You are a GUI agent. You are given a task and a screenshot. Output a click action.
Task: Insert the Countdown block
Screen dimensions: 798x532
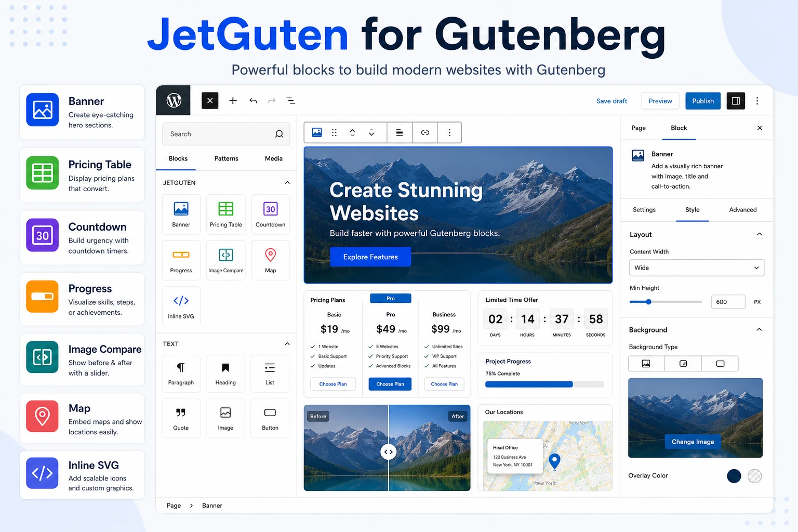pyautogui.click(x=270, y=214)
